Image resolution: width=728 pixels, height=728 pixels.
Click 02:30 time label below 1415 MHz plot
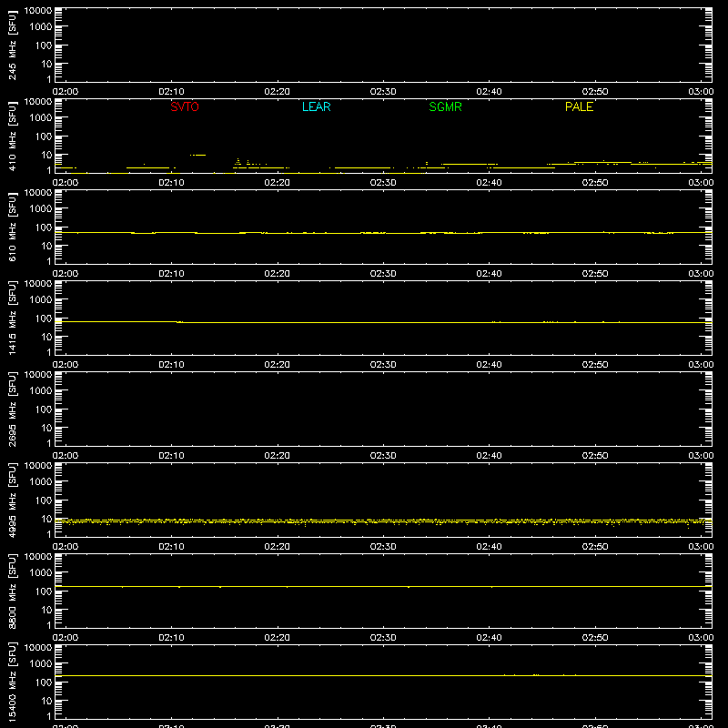(x=383, y=365)
